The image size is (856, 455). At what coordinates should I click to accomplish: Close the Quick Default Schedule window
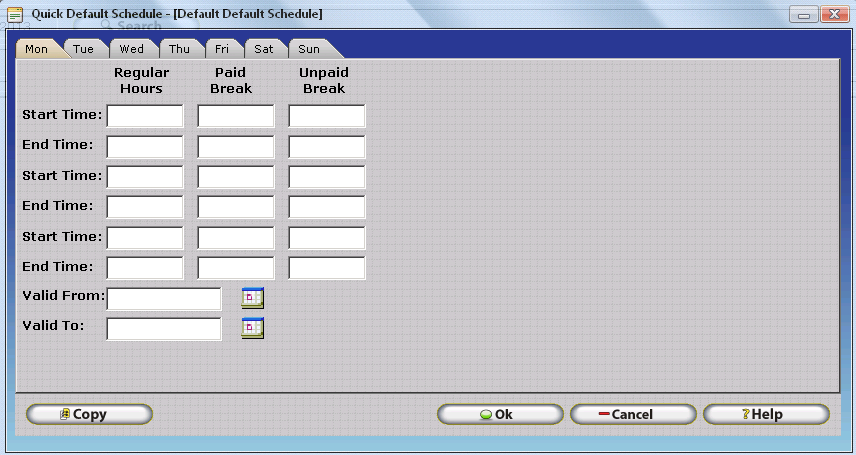831,14
